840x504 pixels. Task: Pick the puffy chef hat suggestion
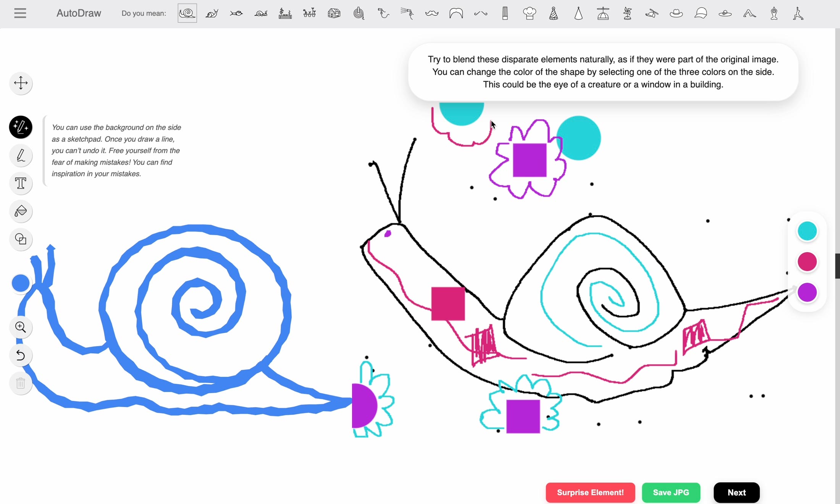pos(530,13)
